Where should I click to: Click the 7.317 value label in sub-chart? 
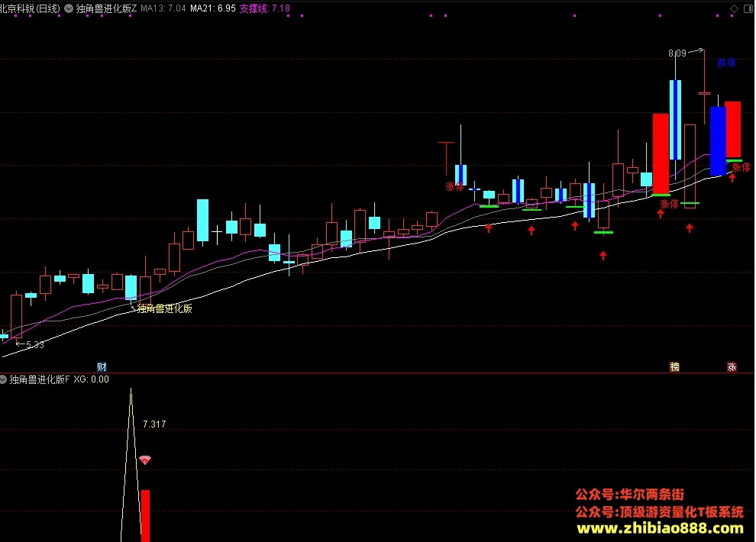click(154, 424)
